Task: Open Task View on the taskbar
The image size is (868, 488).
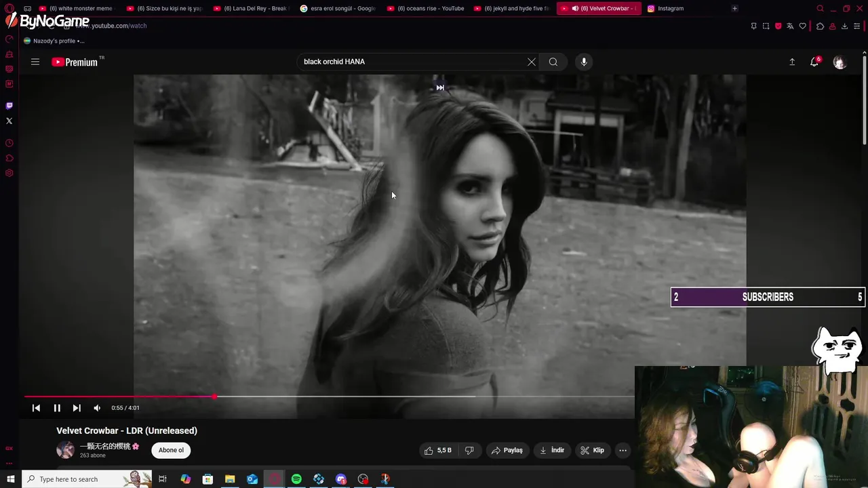Action: point(163,479)
